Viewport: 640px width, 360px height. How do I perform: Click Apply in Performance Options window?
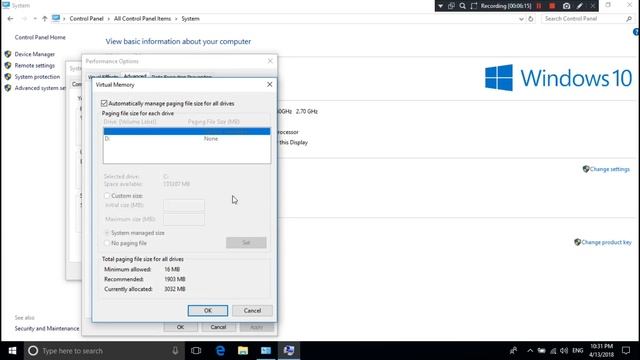(256, 327)
